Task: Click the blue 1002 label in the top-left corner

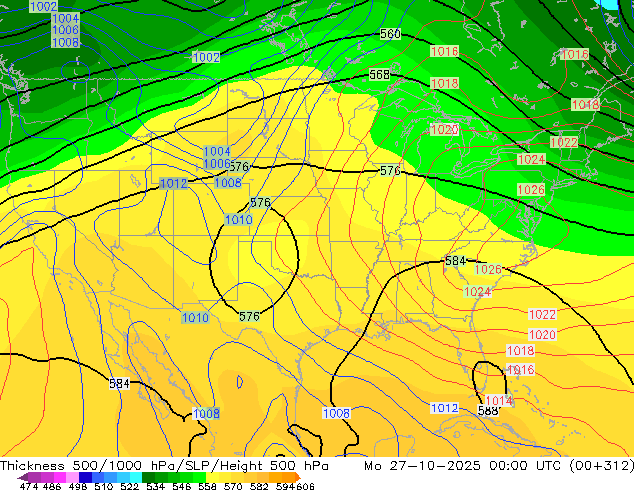Action: [44, 6]
